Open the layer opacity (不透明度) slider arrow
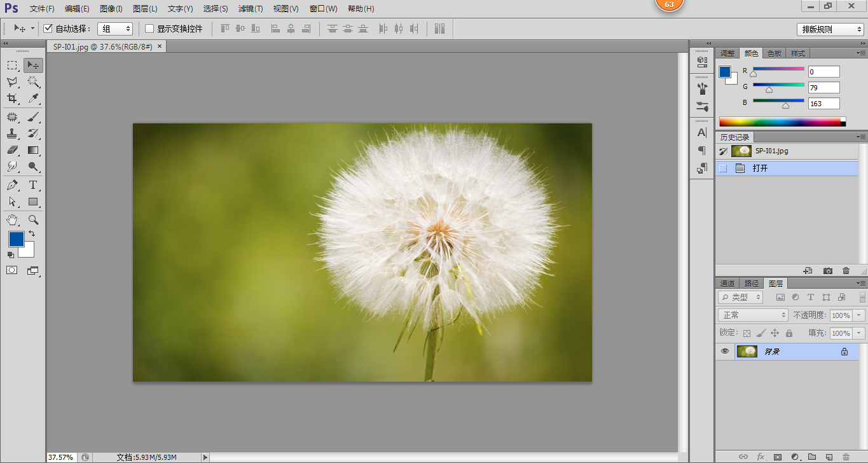The image size is (868, 463). click(860, 315)
